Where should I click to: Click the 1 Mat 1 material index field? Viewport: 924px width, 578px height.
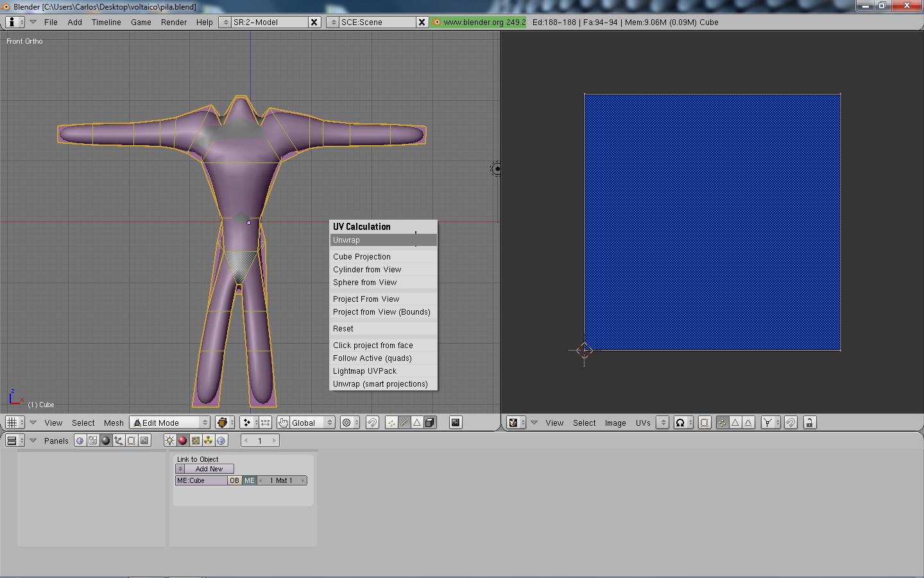pyautogui.click(x=282, y=480)
